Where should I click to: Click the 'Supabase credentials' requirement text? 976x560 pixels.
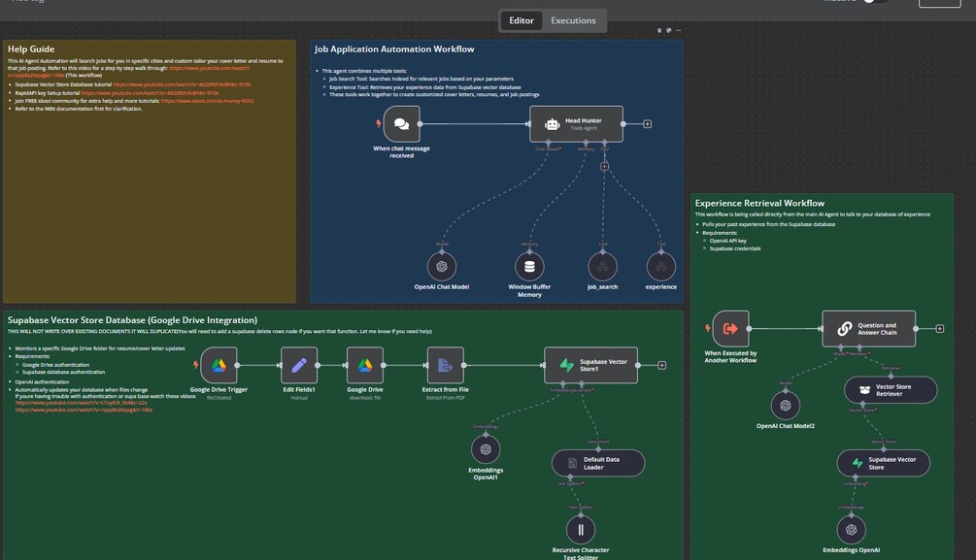(x=735, y=248)
